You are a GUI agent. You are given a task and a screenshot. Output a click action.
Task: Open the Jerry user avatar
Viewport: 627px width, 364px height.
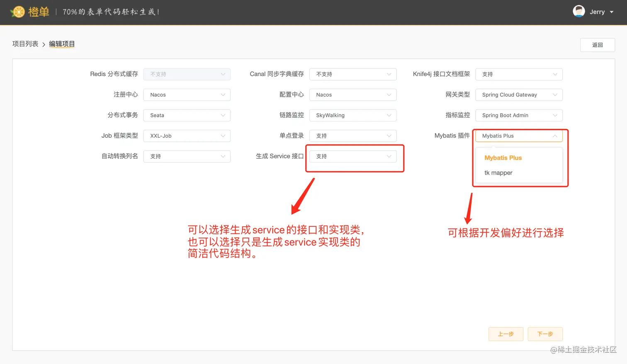[578, 12]
